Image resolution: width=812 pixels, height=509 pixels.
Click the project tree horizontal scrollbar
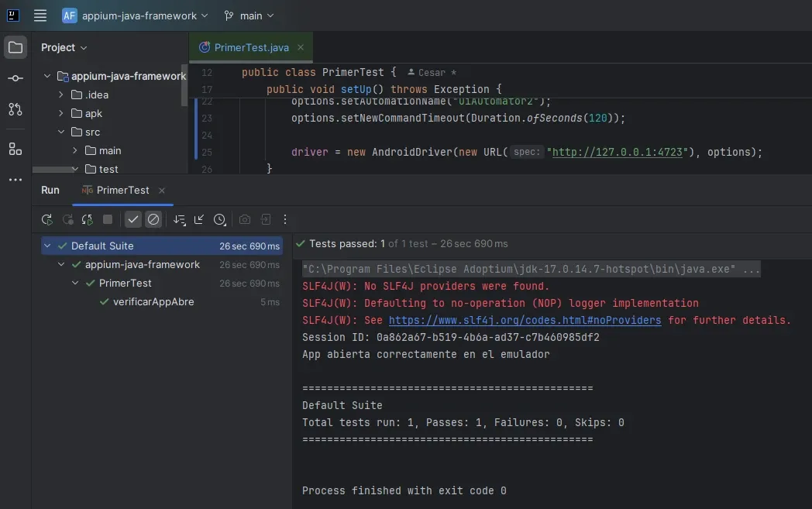coord(55,170)
